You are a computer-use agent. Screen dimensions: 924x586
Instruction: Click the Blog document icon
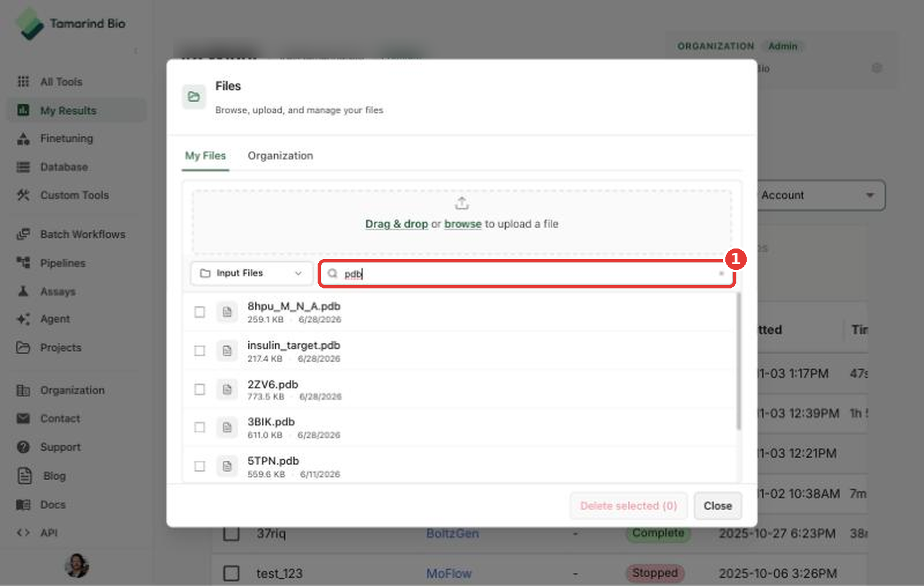coord(25,476)
